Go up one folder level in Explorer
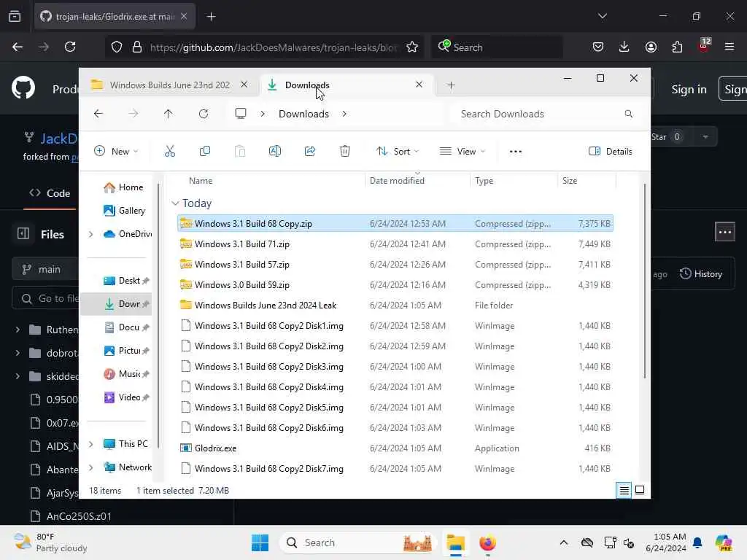Screen dimensions: 747x560 (x=169, y=114)
